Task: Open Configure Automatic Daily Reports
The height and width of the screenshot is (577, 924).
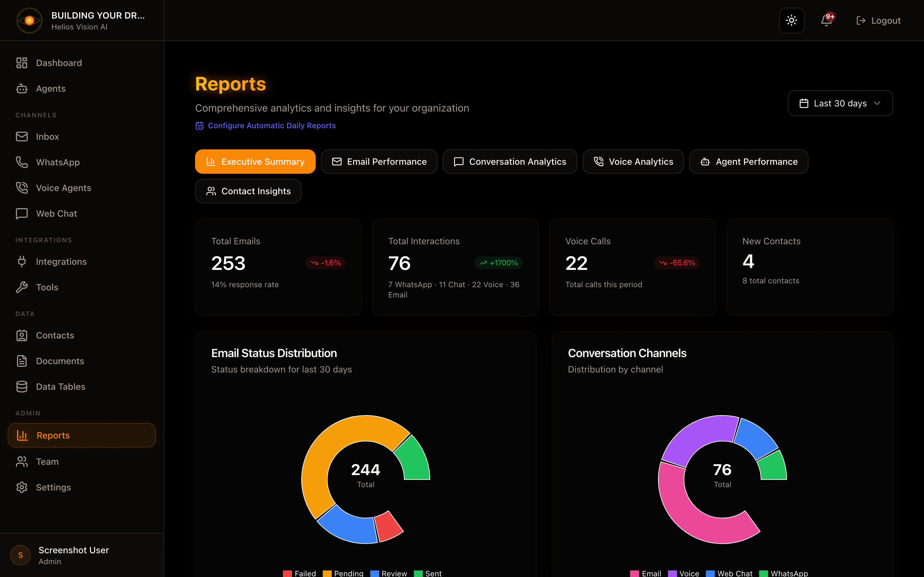Action: tap(271, 125)
